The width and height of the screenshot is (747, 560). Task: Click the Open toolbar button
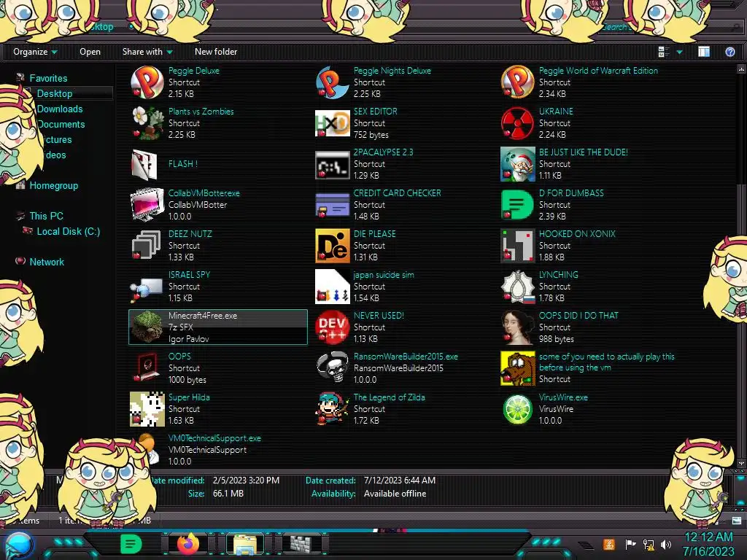coord(90,52)
